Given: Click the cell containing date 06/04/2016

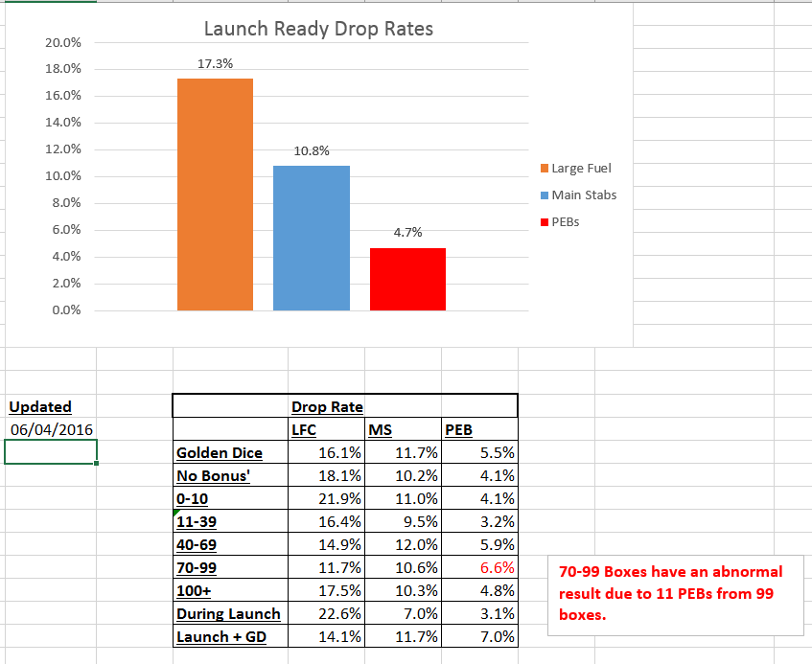Looking at the screenshot, I should coord(50,429).
